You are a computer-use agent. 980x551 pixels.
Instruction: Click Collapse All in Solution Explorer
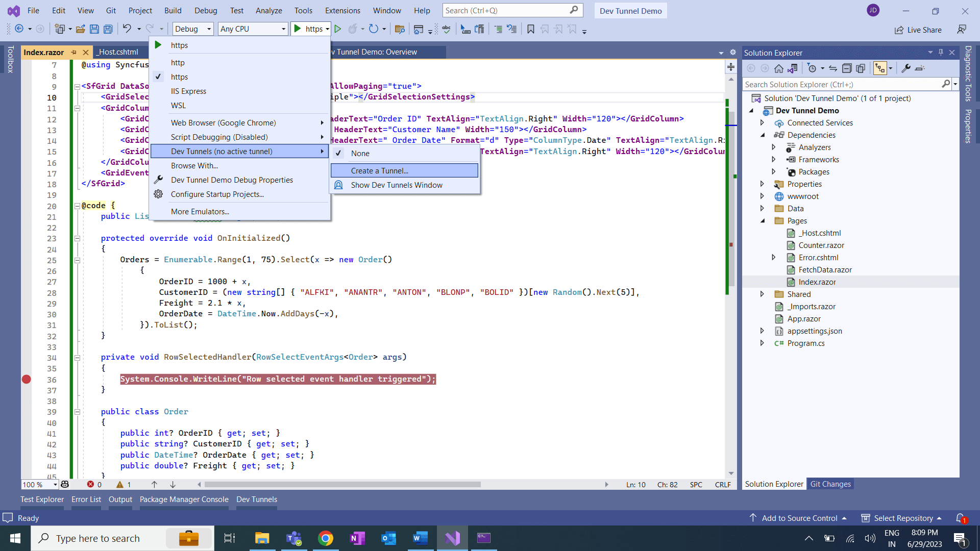click(x=847, y=68)
